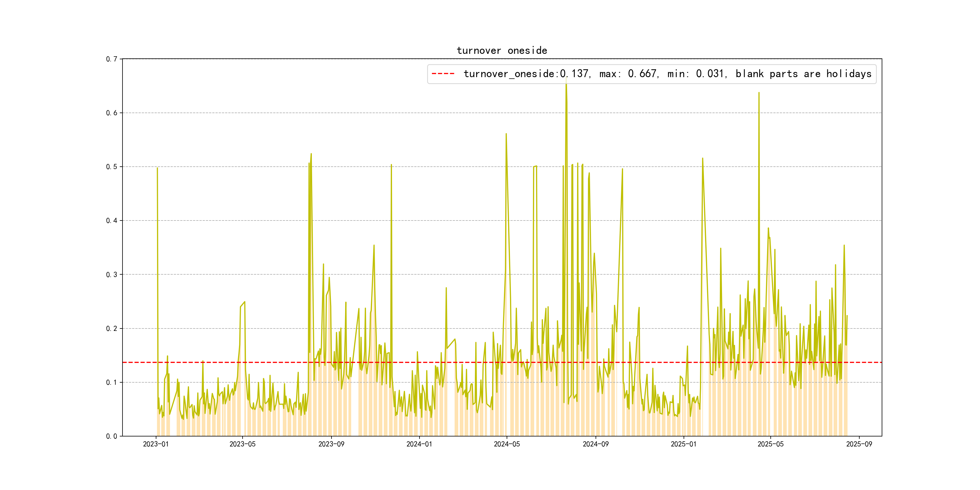The height and width of the screenshot is (490, 980).
Task: Click the 0.2 y-axis tick label
Action: (x=112, y=329)
